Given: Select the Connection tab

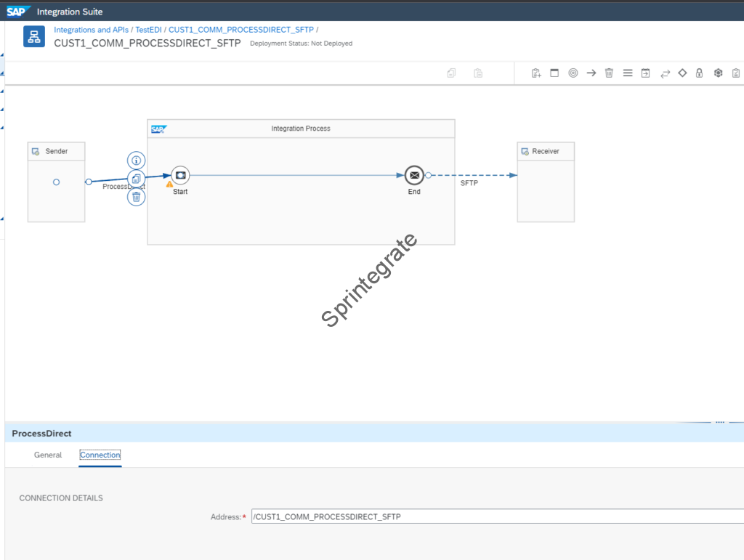Looking at the screenshot, I should (x=100, y=455).
